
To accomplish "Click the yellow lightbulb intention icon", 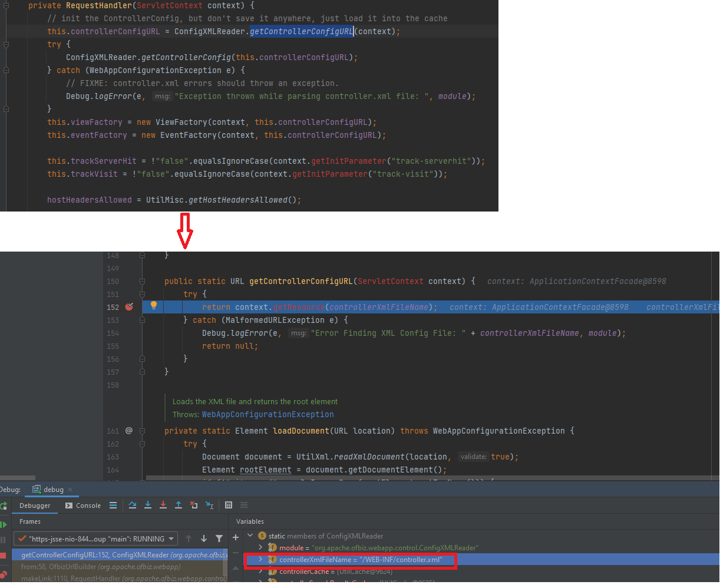I will click(154, 305).
